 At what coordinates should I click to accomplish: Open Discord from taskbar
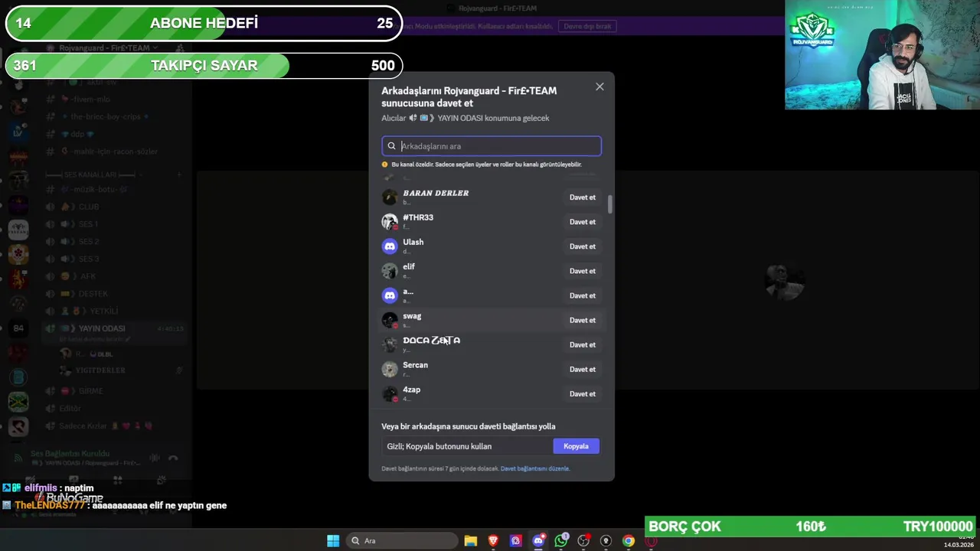point(538,540)
